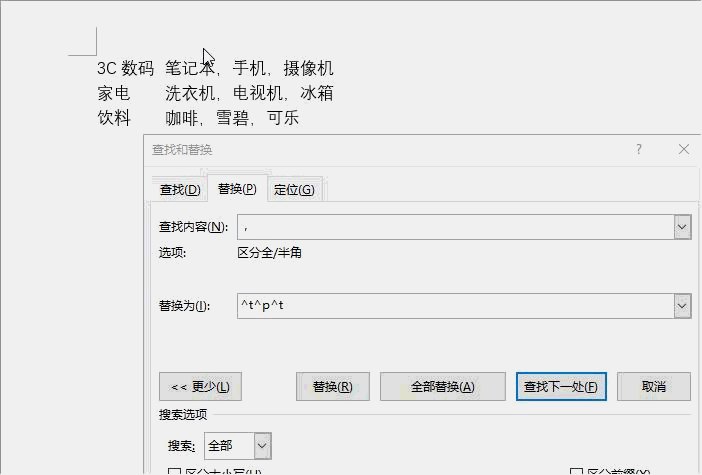Enable the 区分前缀 checkbox
This screenshot has width=702, height=475.
click(x=576, y=472)
